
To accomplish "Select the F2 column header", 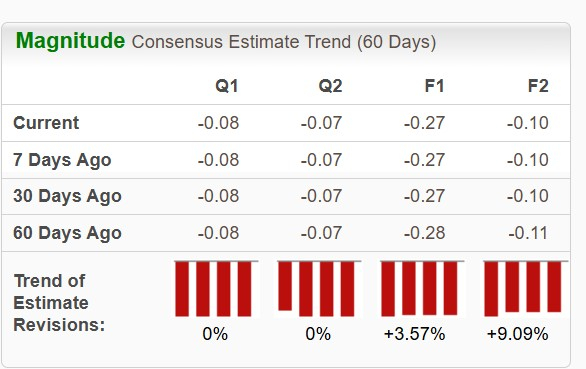I will (538, 86).
